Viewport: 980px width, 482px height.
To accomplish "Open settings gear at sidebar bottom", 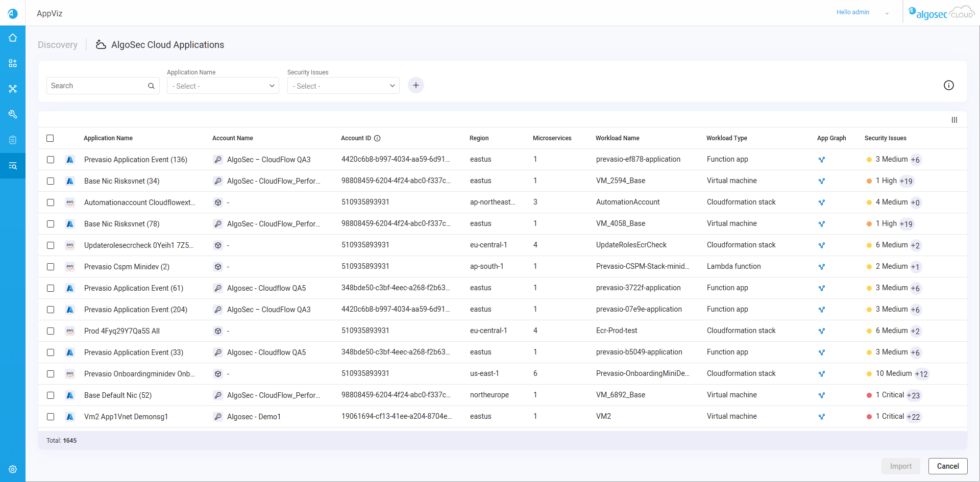I will [13, 469].
